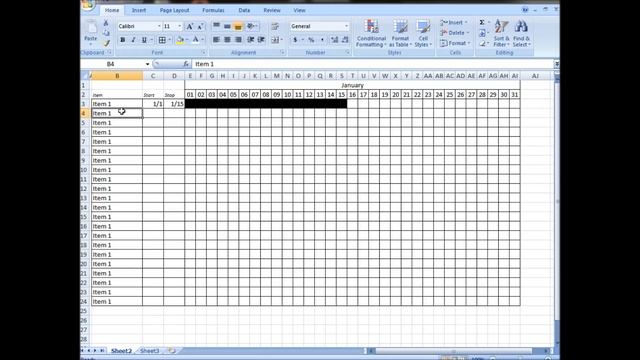The image size is (640, 360).
Task: Click Align Text Left icon
Action: 216,40
